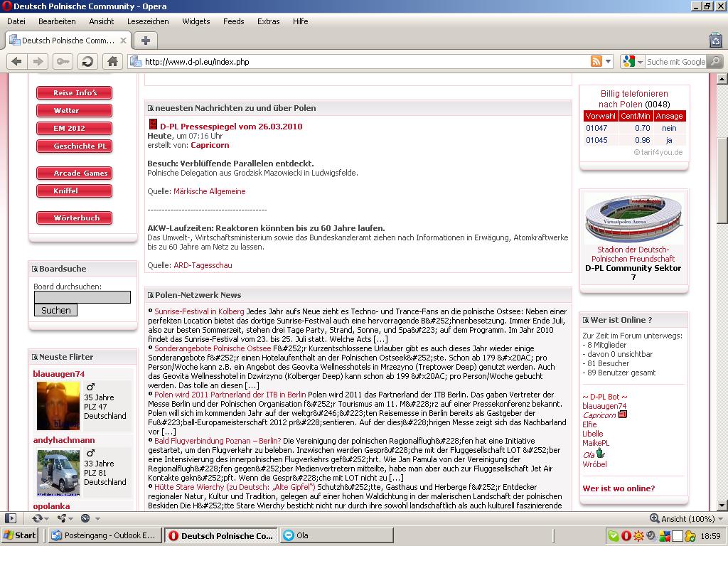This screenshot has height=583, width=728.
Task: Click the Reload page icon
Action: point(87,62)
